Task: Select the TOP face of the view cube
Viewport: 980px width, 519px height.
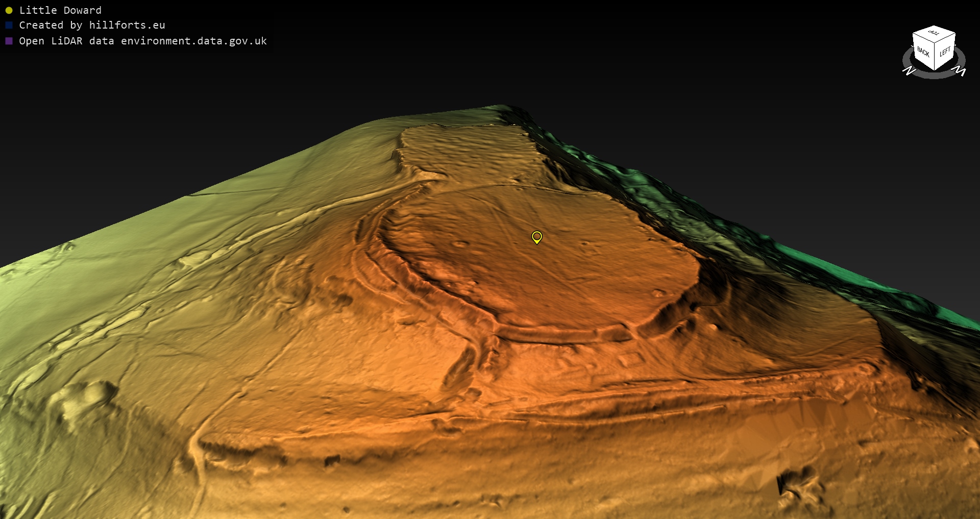Action: (x=934, y=33)
